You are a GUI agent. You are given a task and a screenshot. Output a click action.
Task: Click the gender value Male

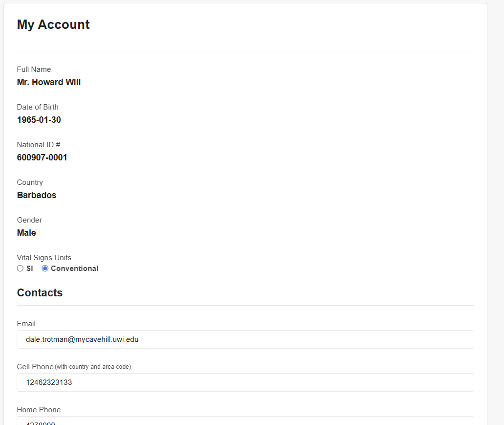click(26, 233)
